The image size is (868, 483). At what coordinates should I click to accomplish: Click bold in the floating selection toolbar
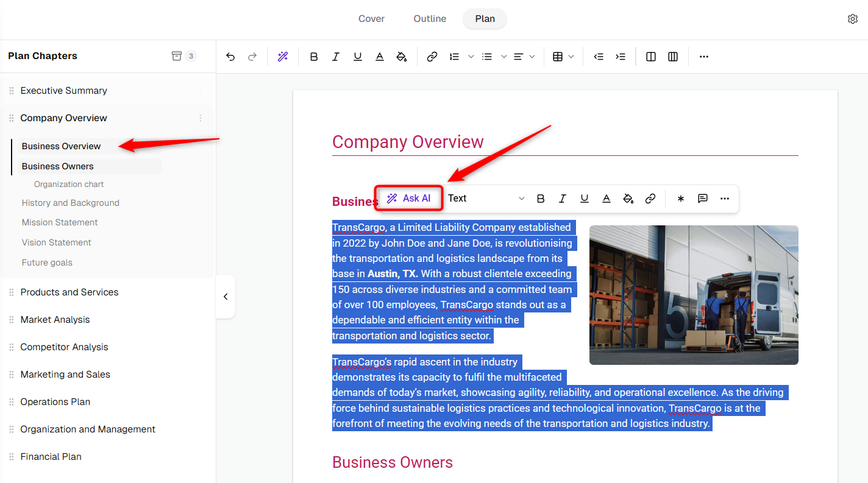click(541, 199)
